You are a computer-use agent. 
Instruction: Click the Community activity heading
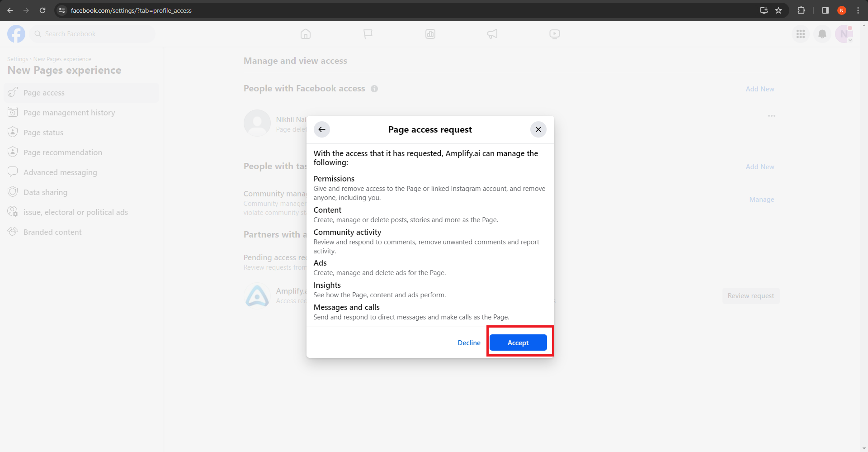tap(347, 232)
